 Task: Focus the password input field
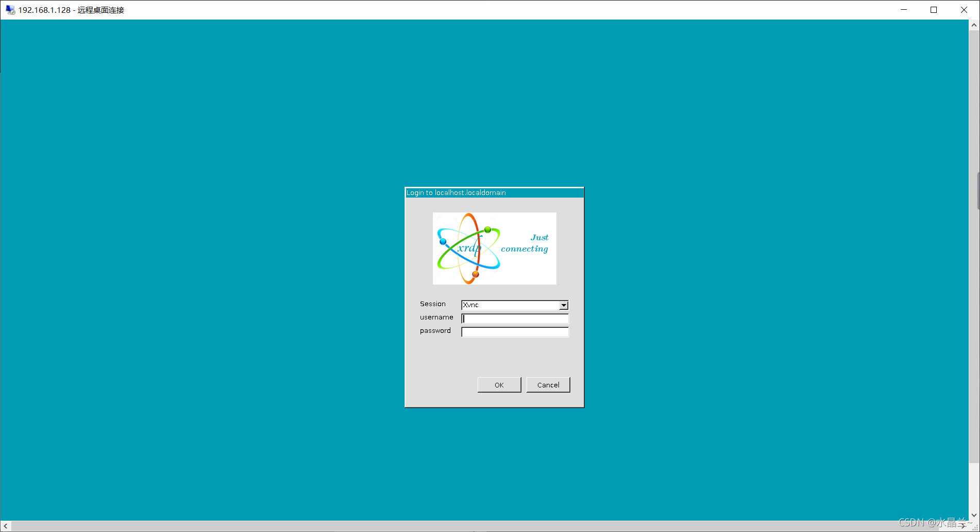click(515, 332)
